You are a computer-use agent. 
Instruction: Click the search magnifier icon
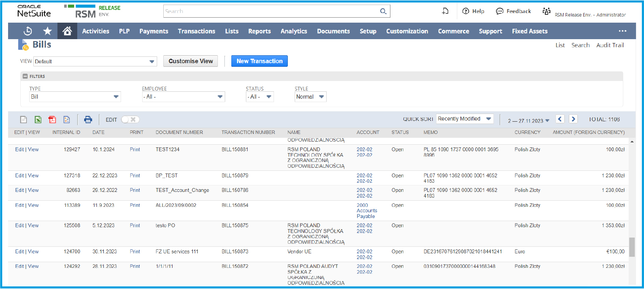383,11
